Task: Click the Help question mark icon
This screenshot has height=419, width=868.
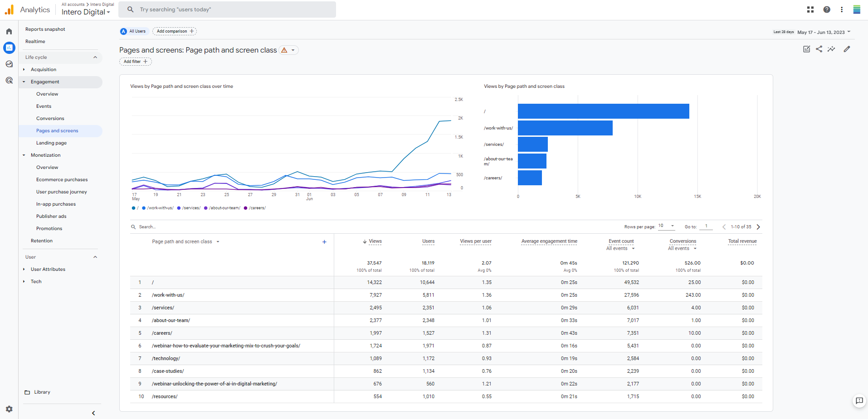Action: 827,10
